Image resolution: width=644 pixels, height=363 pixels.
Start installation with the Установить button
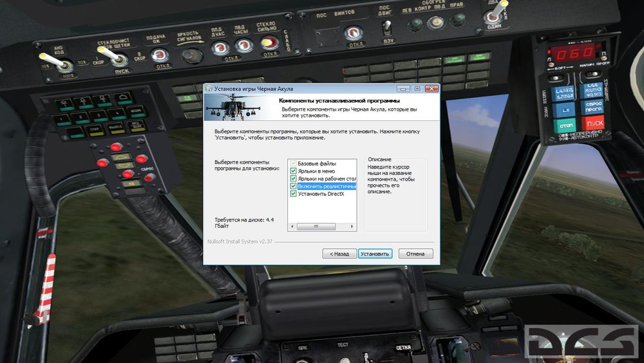click(x=375, y=254)
